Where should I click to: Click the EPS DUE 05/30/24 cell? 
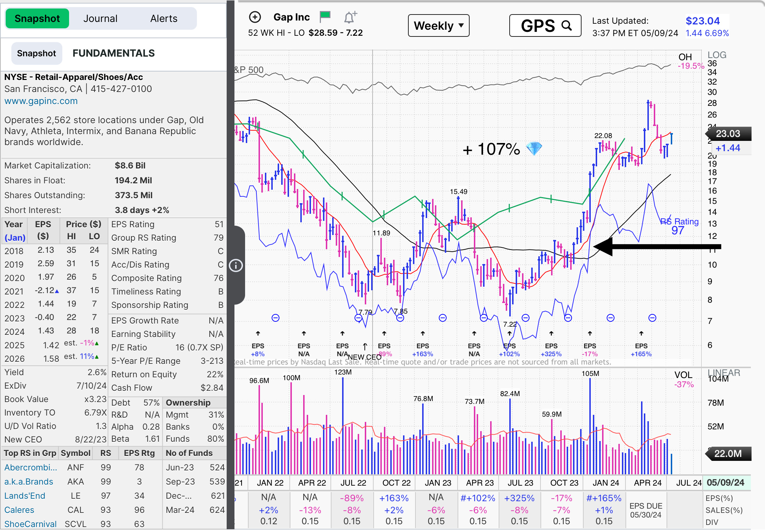646,510
